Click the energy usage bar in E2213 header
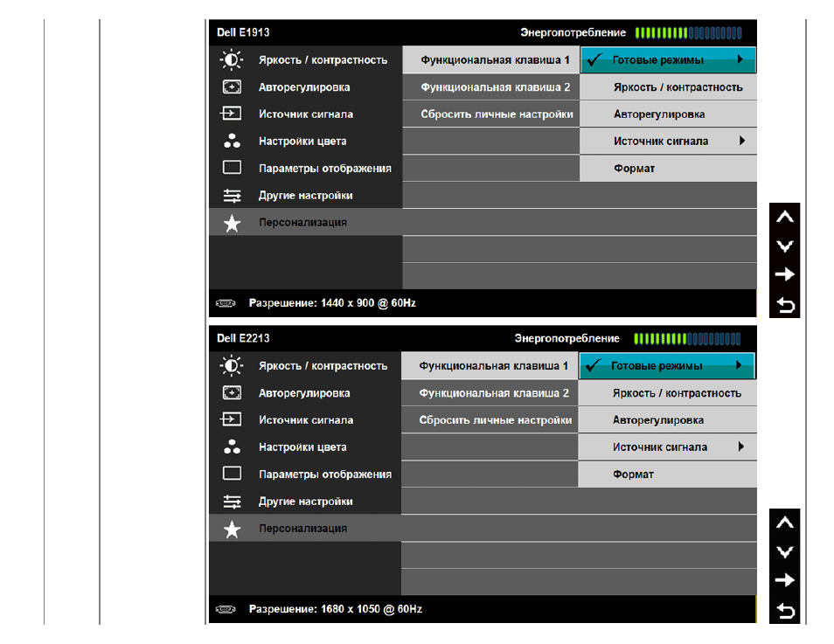The height and width of the screenshot is (644, 834). (687, 339)
